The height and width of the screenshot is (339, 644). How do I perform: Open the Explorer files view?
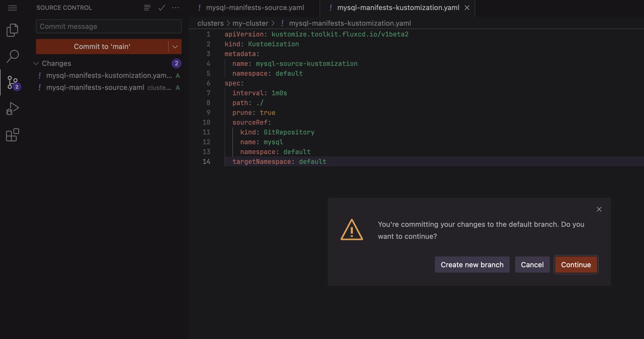[13, 30]
